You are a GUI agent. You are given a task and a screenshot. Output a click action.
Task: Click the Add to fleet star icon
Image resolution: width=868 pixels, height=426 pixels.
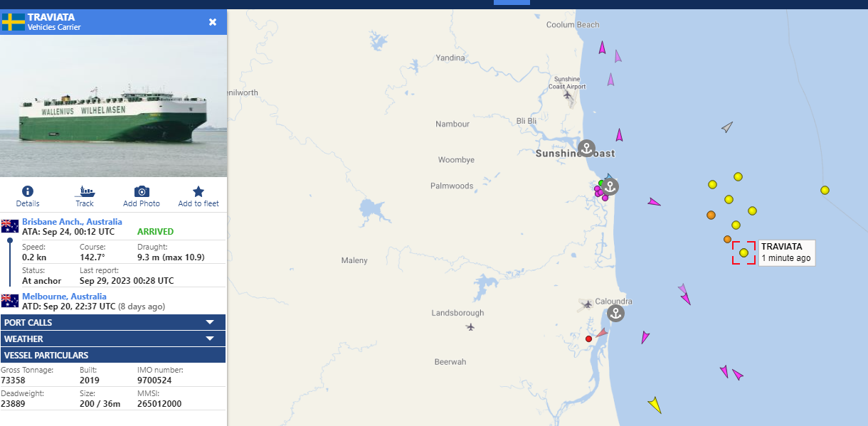click(x=199, y=191)
